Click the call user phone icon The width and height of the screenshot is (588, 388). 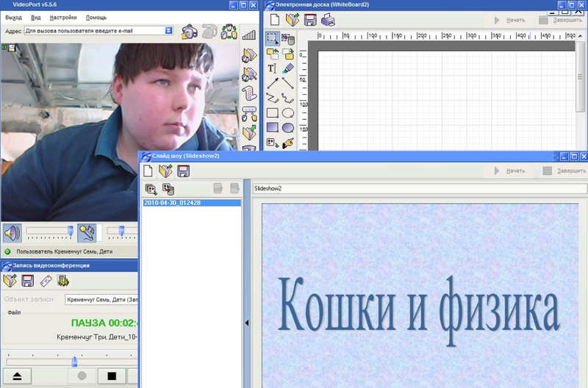click(x=190, y=32)
